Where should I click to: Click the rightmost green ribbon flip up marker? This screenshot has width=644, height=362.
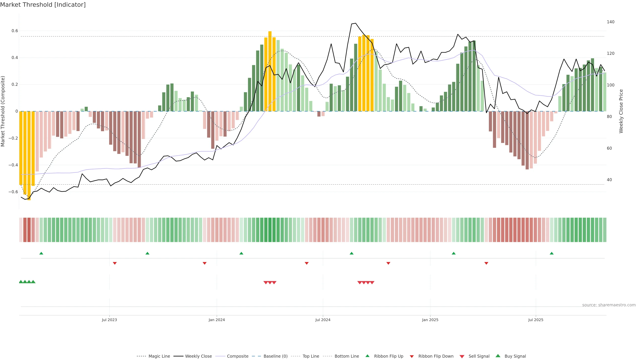[551, 253]
